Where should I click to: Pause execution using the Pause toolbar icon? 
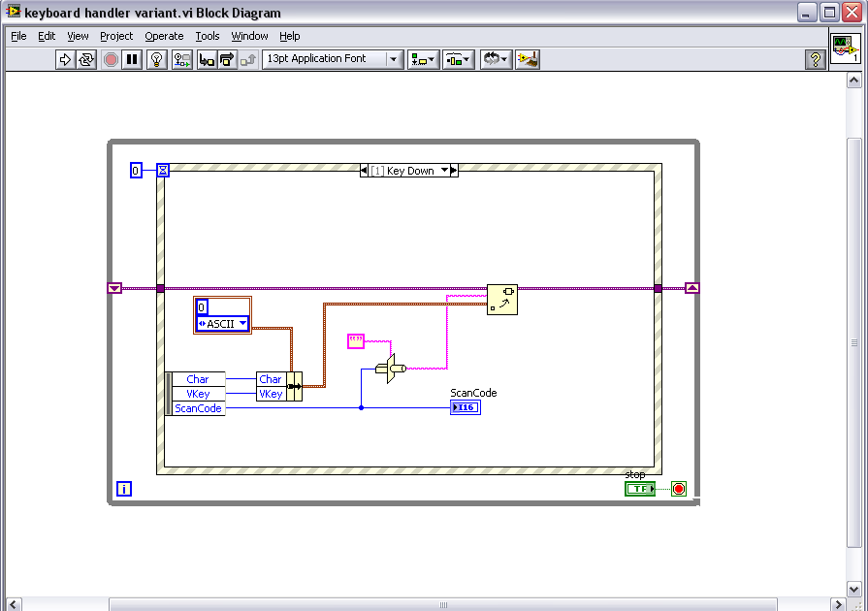pos(130,59)
